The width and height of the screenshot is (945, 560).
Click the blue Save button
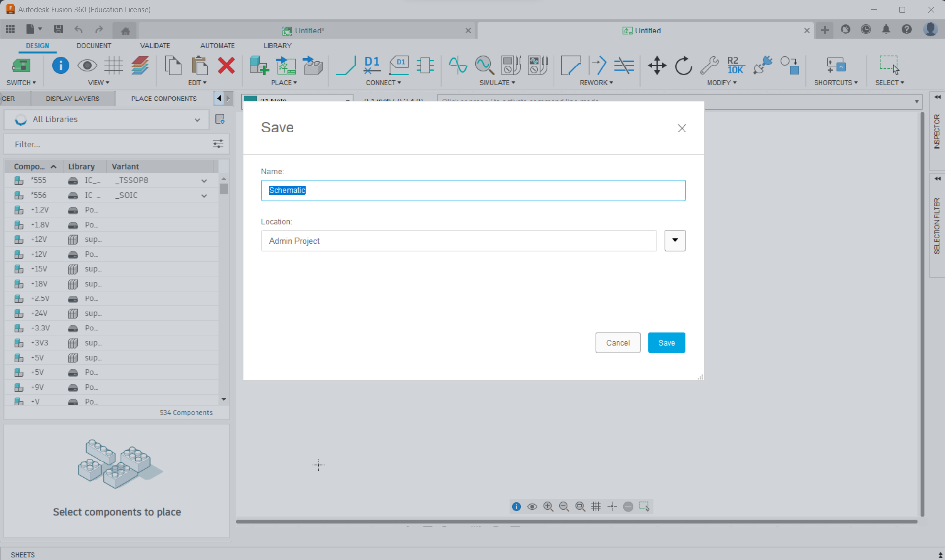(x=666, y=343)
